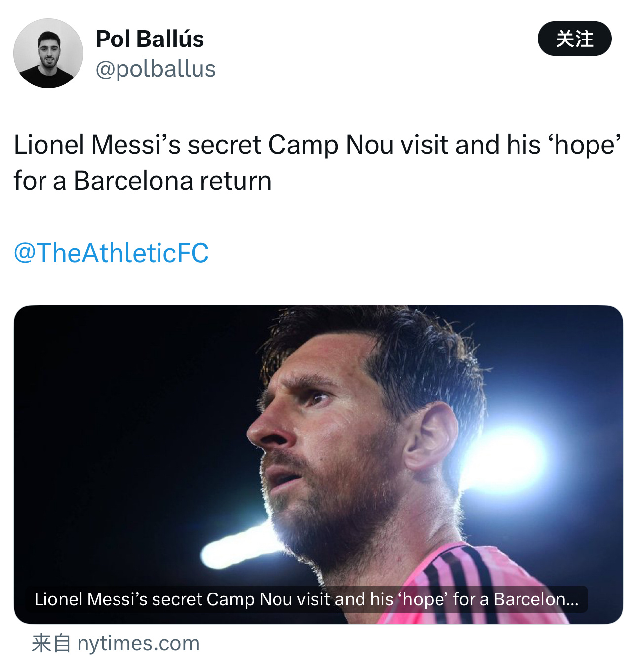637x672 pixels.
Task: Click the 关注 follow button
Action: point(574,39)
